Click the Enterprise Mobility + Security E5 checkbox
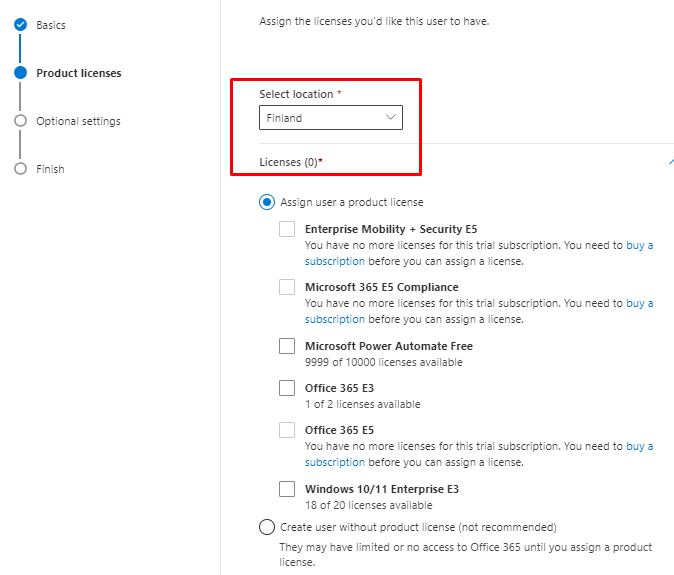Viewport: 674px width, 575px height. [287, 229]
